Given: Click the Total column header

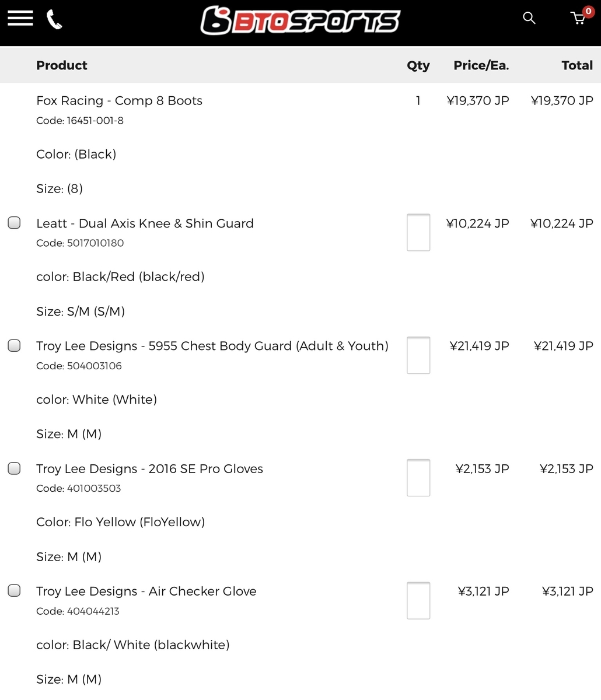Looking at the screenshot, I should point(577,65).
